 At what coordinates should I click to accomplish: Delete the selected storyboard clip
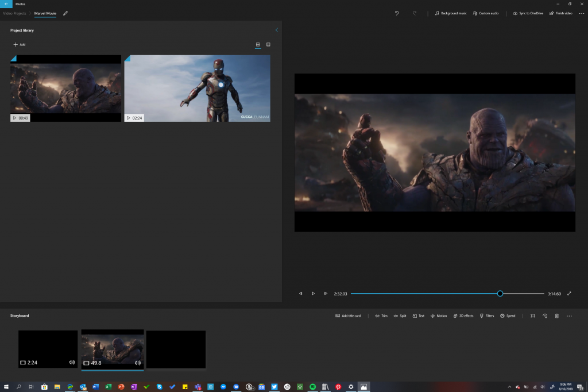tap(556, 316)
